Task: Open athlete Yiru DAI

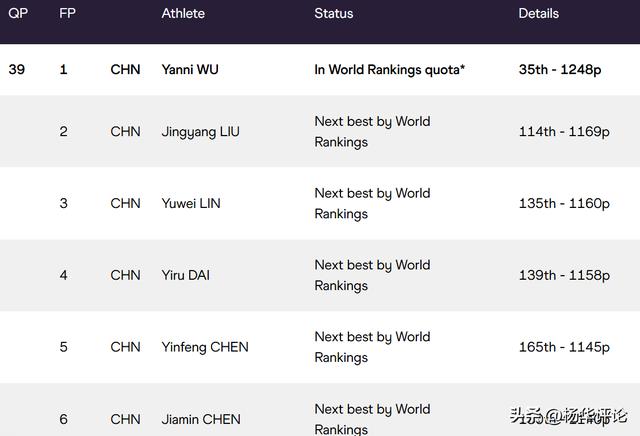Action: [185, 275]
